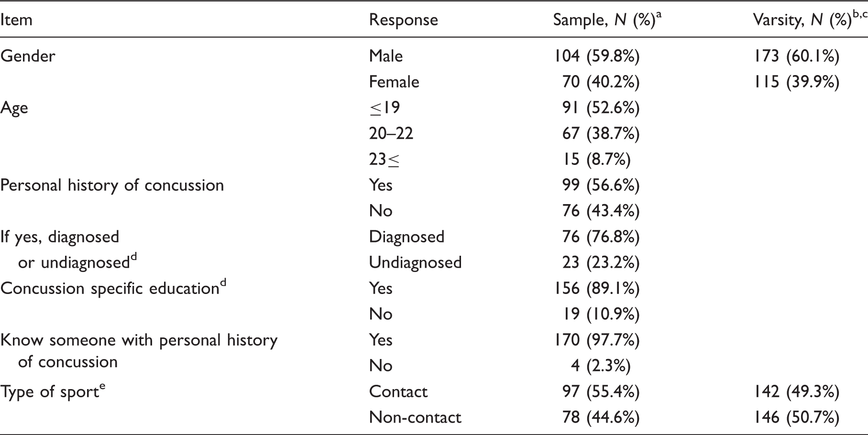Select the 'Response' column header

pos(404,20)
